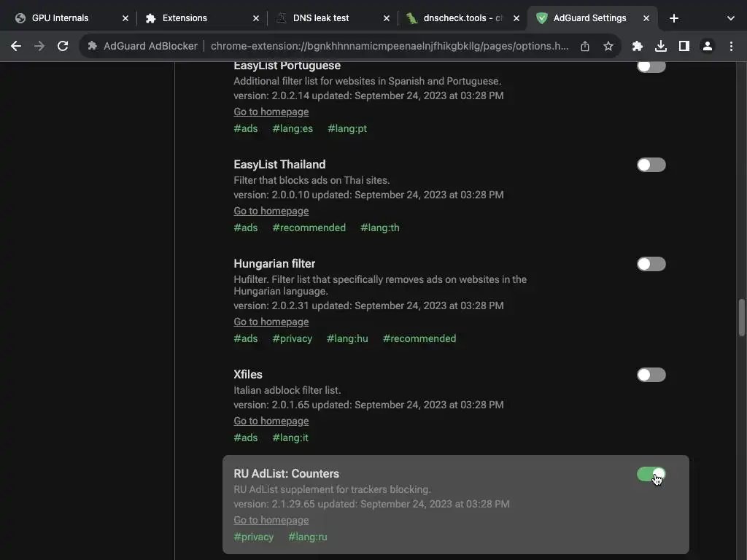Click the #lang:hu tag
The height and width of the screenshot is (560, 747).
pos(347,338)
